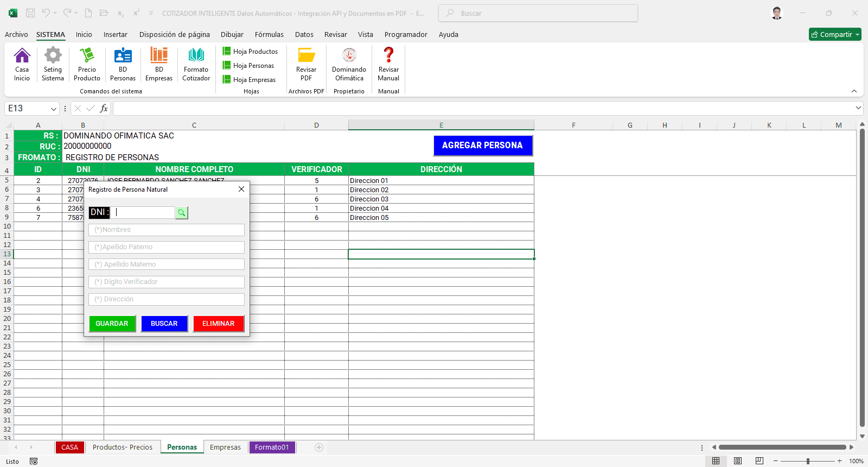Create new document from quick access toolbar

(x=88, y=13)
